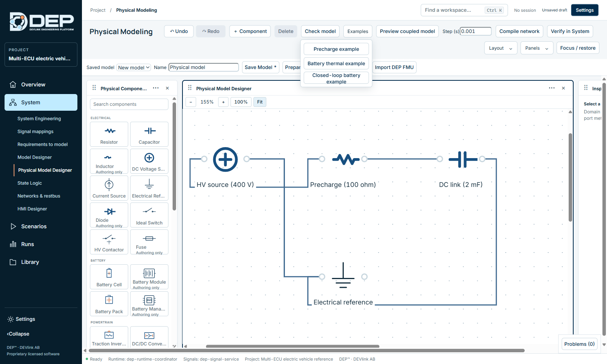This screenshot has width=607, height=364.
Task: Open the Saved model dropdown
Action: click(x=134, y=67)
